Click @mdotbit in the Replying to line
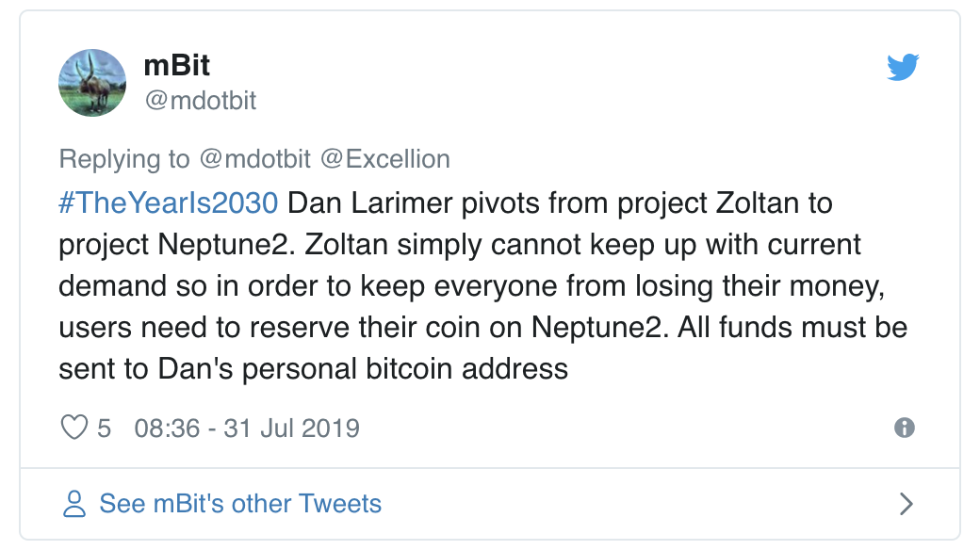 point(253,159)
